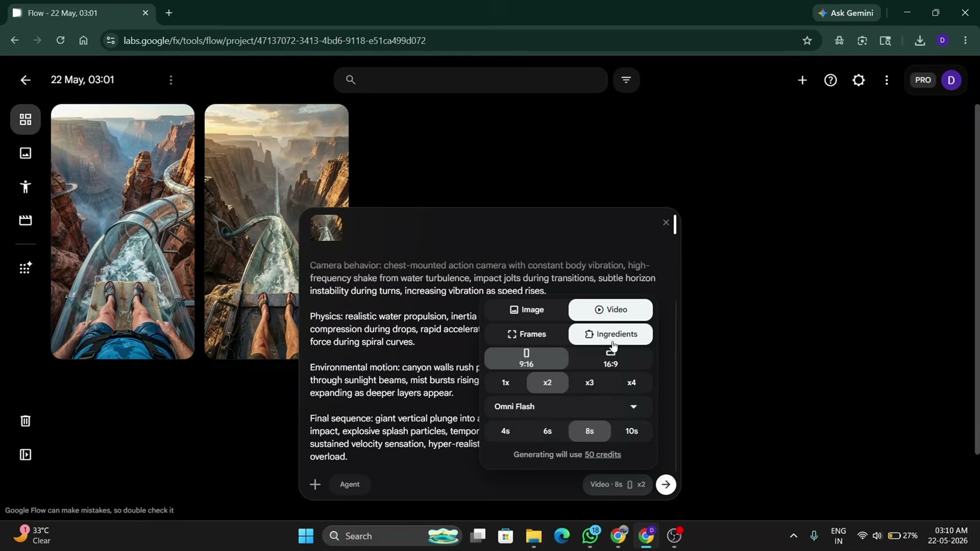Open the D profile avatar in Flow

[951, 80]
